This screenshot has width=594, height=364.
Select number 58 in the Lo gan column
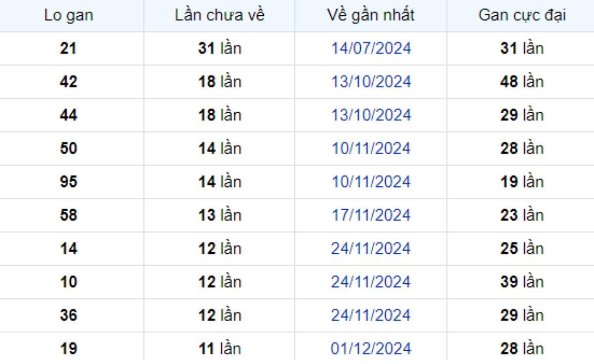click(x=68, y=215)
